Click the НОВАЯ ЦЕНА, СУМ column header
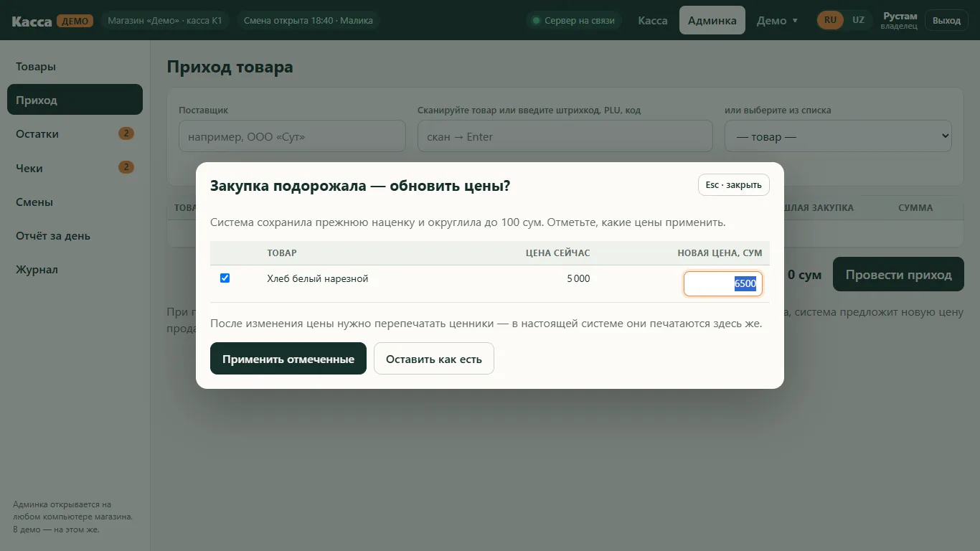Viewport: 980px width, 551px height. click(720, 253)
